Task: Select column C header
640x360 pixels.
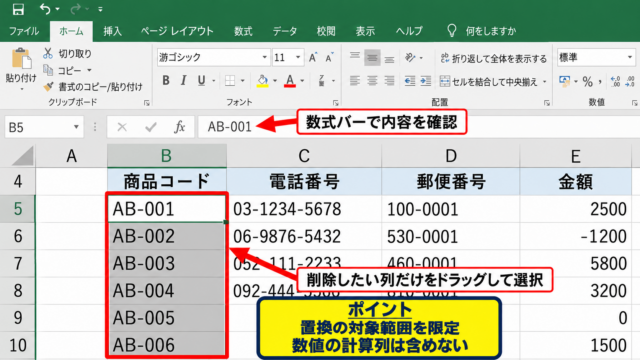Action: (304, 156)
